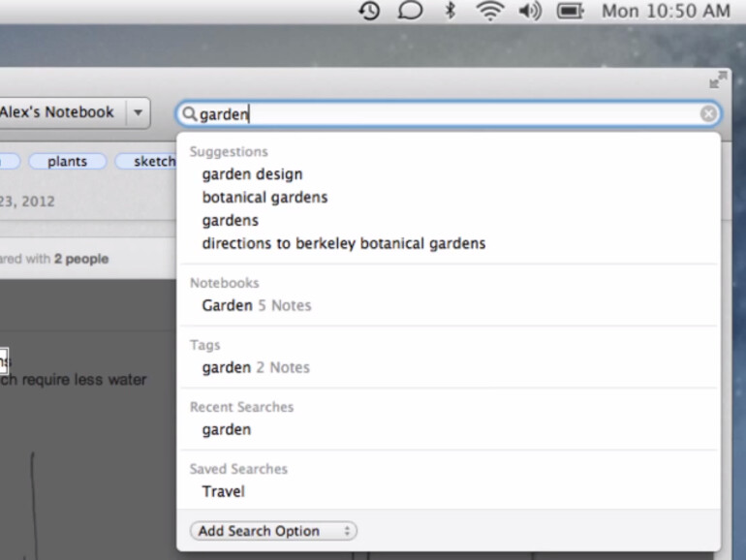Click the volume speaker icon
The width and height of the screenshot is (746, 560).
[529, 12]
